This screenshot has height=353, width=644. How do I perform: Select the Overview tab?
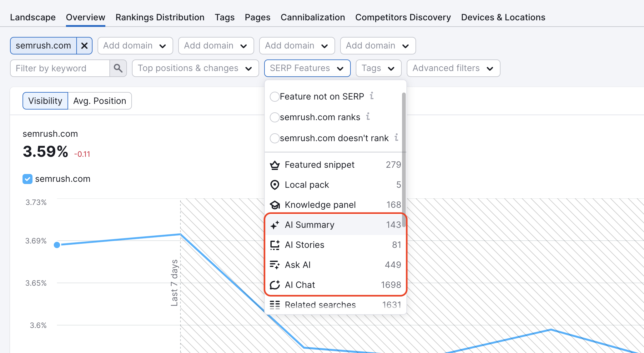(x=85, y=17)
